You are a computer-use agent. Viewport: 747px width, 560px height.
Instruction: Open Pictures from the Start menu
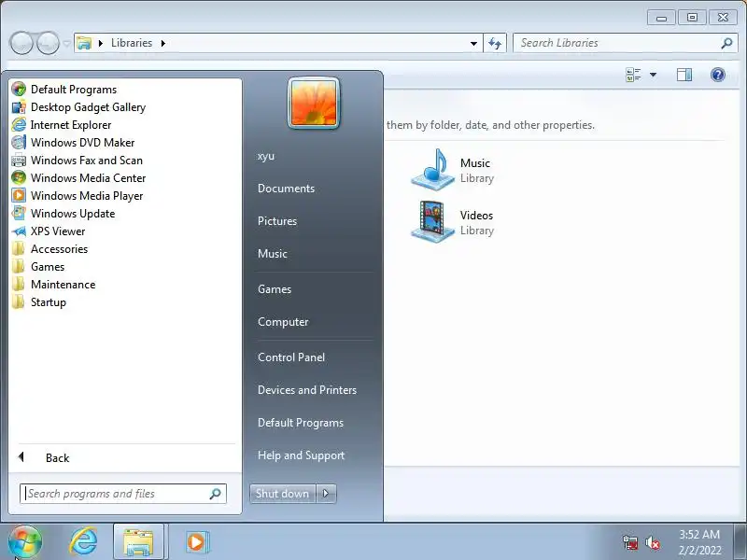pyautogui.click(x=276, y=221)
